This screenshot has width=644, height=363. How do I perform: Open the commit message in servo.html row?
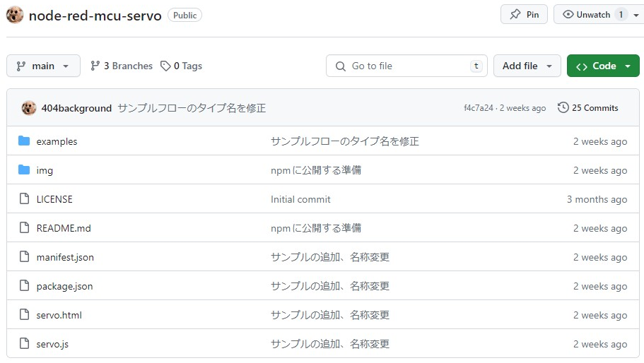coord(330,315)
